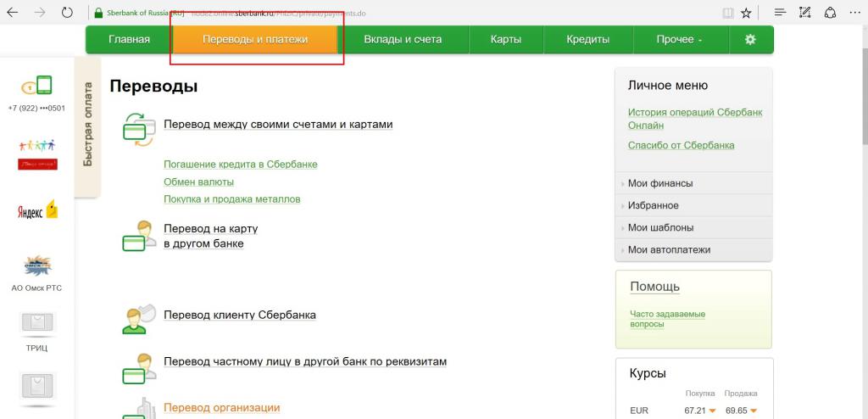Open the Прочее dropdown menu
Image resolution: width=868 pixels, height=419 pixels.
click(679, 39)
